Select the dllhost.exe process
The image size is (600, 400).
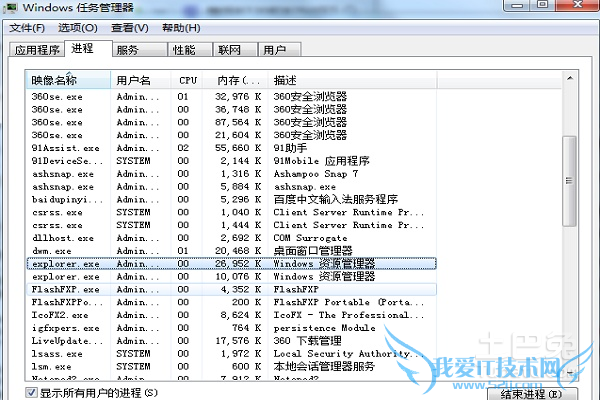coord(232,238)
